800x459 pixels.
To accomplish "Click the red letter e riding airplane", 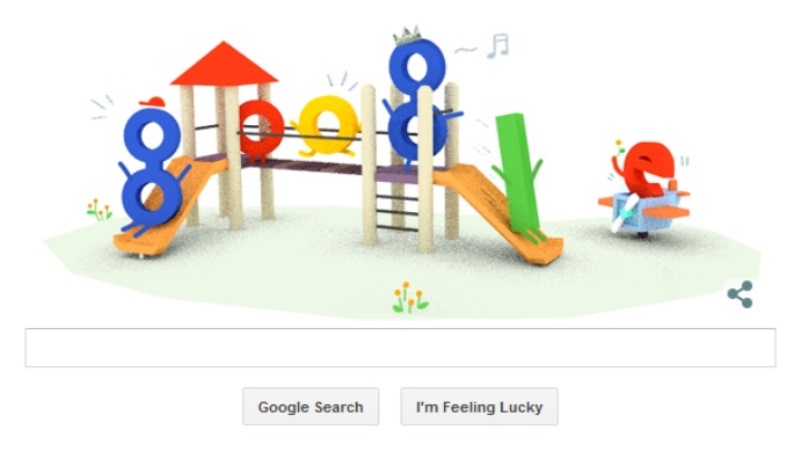I will click(x=646, y=168).
